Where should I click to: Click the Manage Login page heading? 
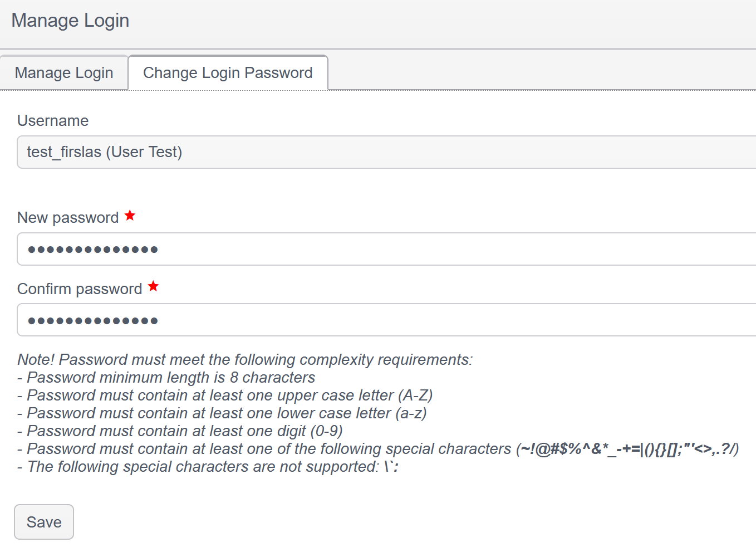[70, 21]
